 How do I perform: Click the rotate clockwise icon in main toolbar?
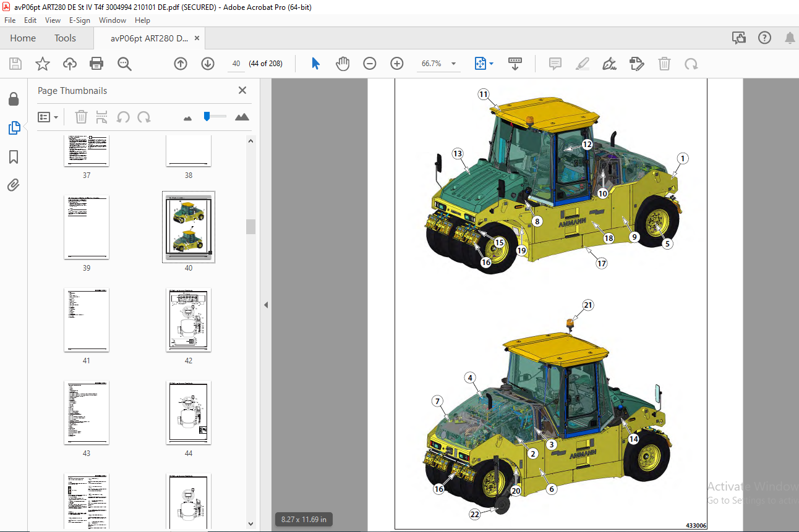click(x=691, y=64)
